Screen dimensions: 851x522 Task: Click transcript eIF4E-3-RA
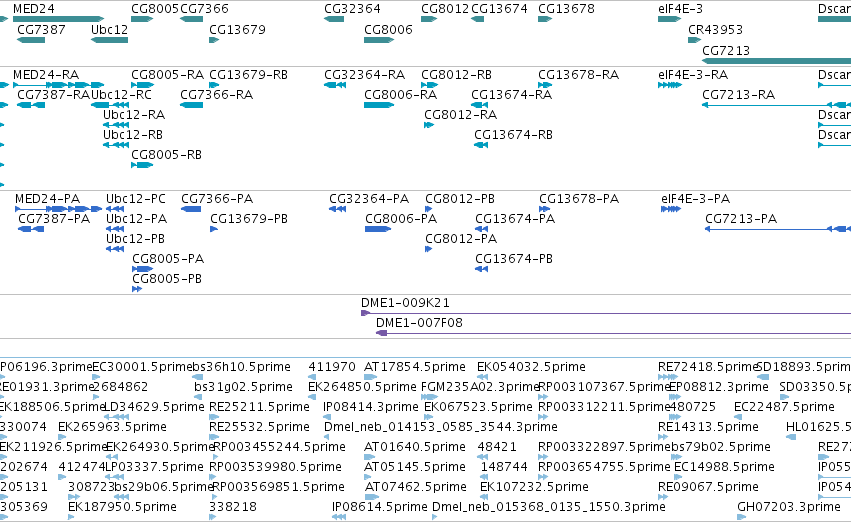tap(693, 74)
